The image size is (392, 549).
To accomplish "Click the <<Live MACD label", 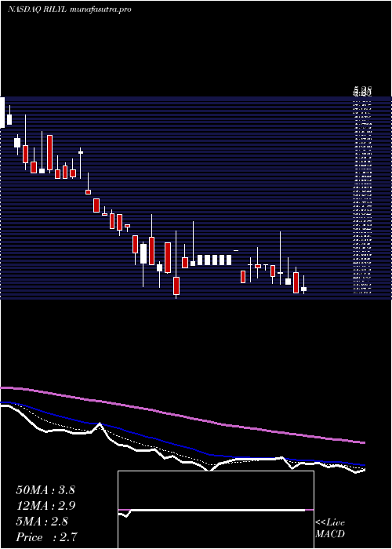I will (x=330, y=528).
